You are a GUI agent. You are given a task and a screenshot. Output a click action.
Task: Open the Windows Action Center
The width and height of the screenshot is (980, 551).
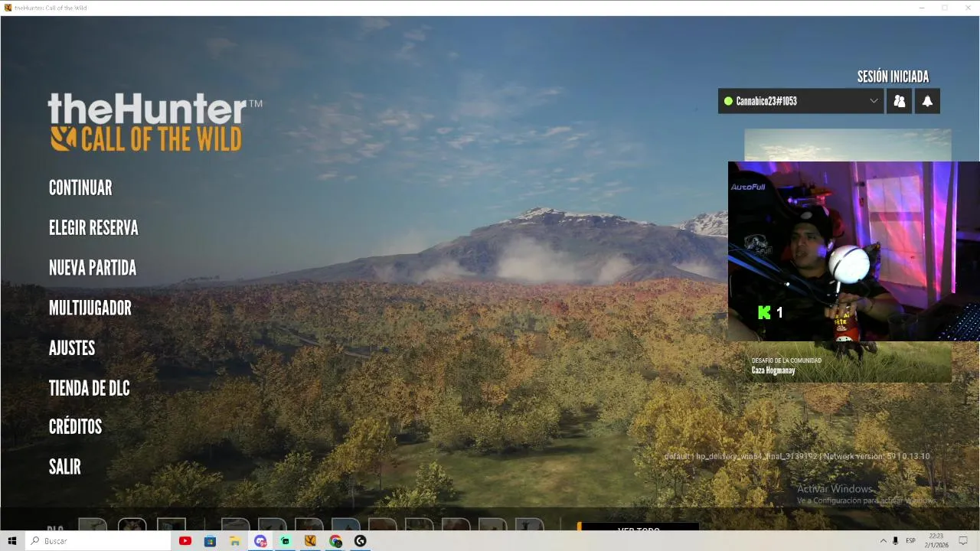pyautogui.click(x=964, y=541)
